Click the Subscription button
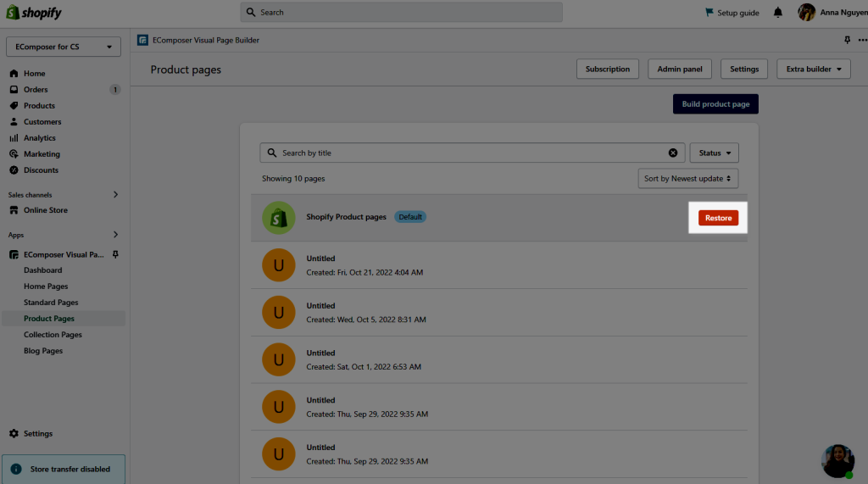This screenshot has height=484, width=868. pos(607,69)
